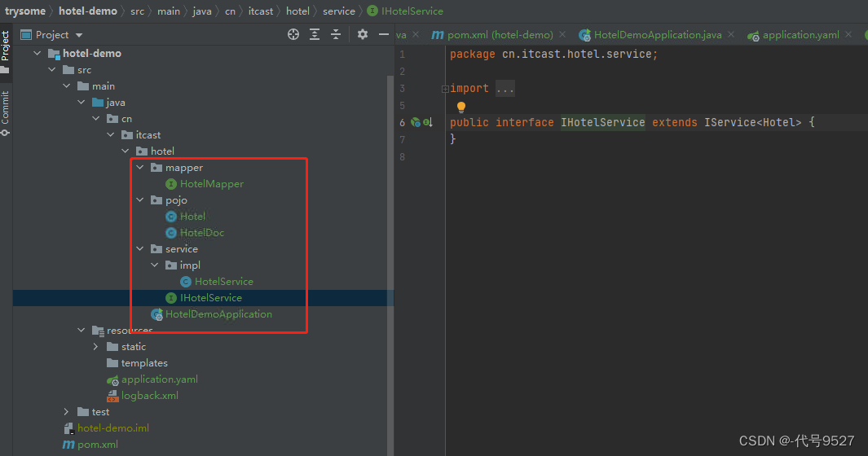Collapse the src folder node
Viewport: 868px width, 456px height.
(52, 70)
